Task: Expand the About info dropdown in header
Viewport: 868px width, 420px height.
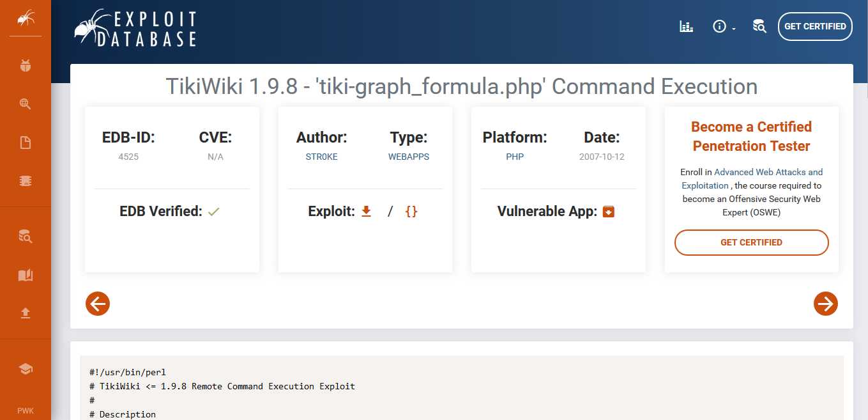Action: click(724, 27)
